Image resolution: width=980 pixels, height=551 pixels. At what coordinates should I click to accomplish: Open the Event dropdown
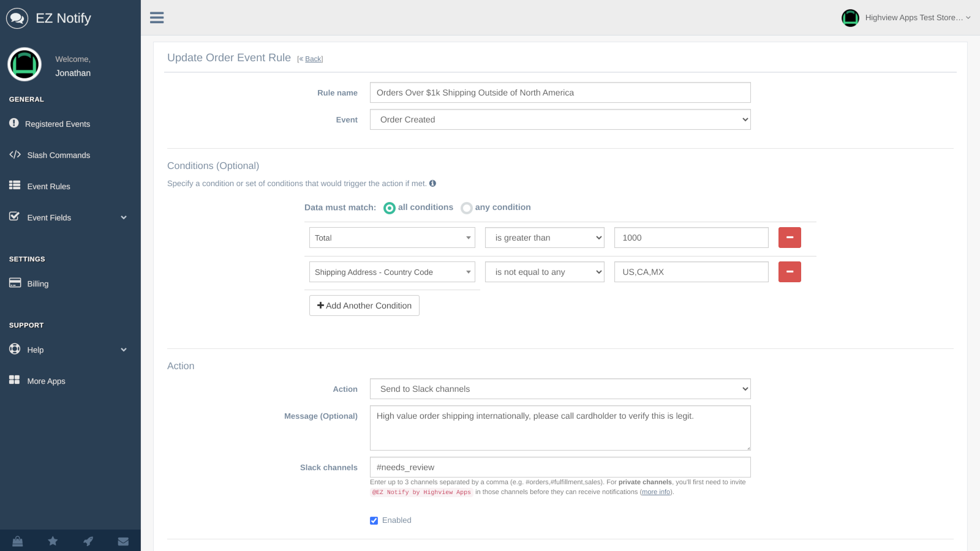559,119
